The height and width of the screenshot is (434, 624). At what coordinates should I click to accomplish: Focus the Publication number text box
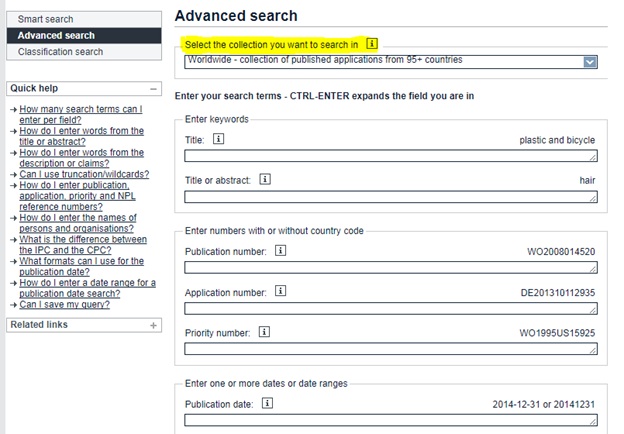pos(391,268)
